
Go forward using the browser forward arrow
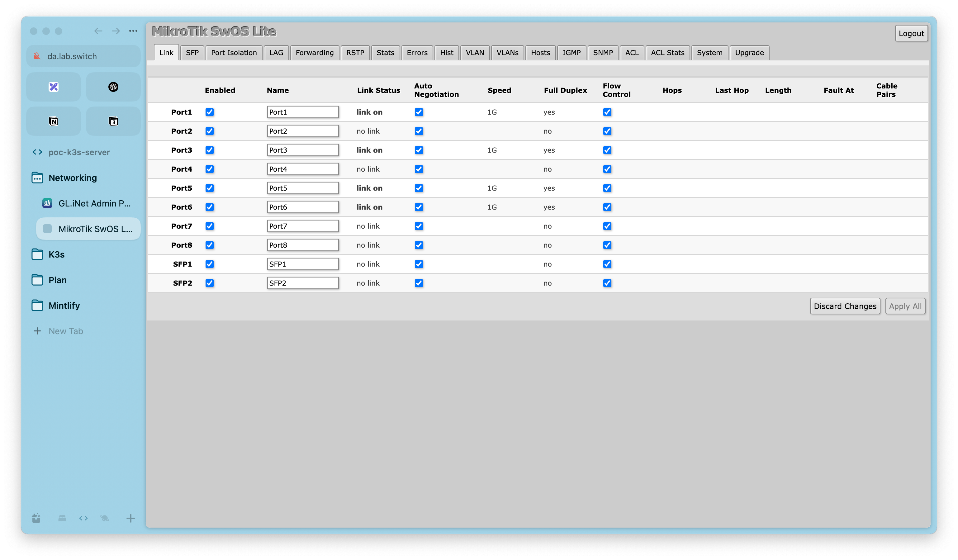pyautogui.click(x=116, y=31)
